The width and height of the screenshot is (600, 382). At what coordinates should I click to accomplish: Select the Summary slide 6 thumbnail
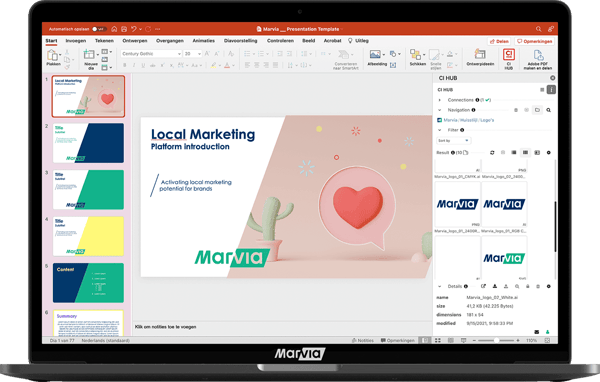pyautogui.click(x=88, y=323)
